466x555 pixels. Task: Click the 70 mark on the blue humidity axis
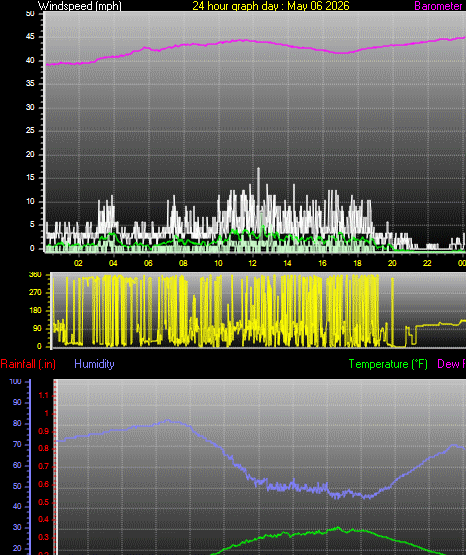click(x=17, y=445)
